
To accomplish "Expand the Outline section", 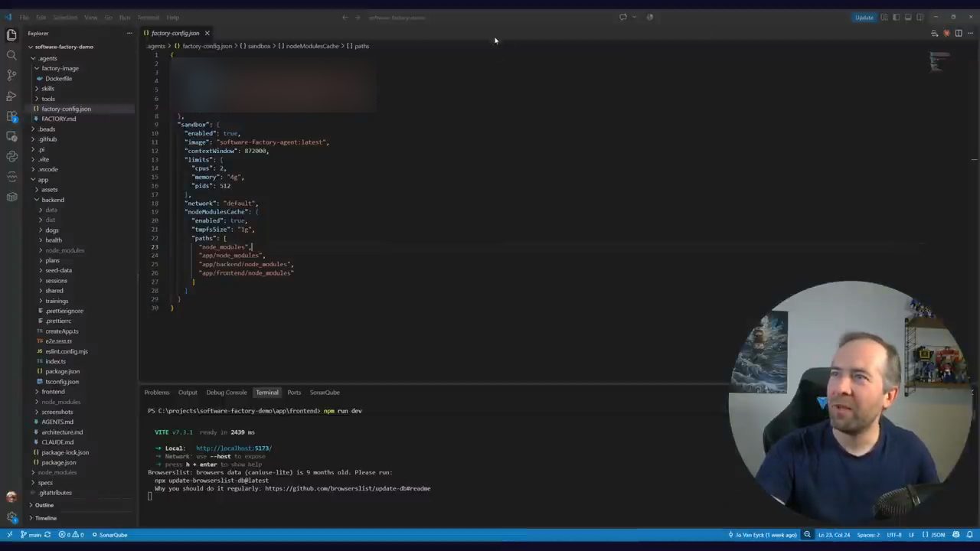I will pyautogui.click(x=44, y=505).
